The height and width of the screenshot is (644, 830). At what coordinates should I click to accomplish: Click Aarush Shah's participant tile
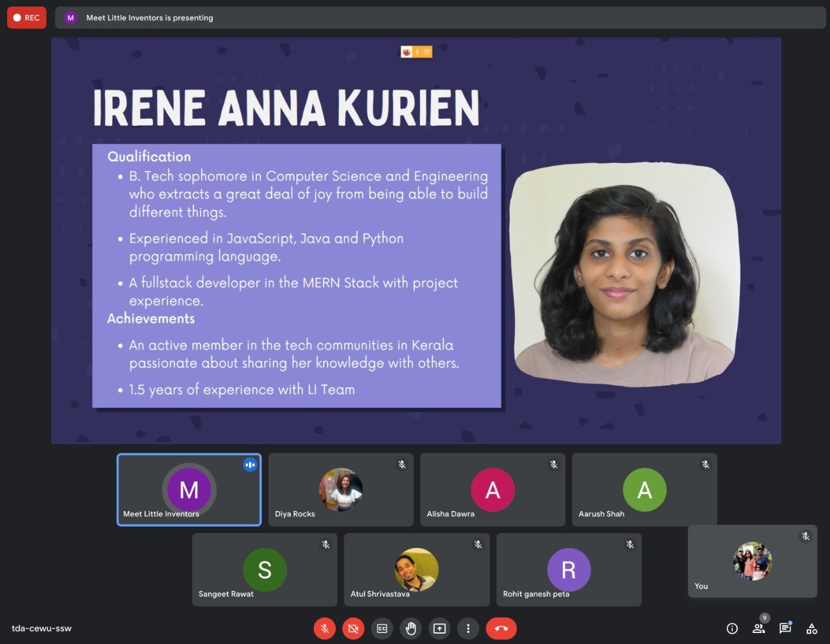coord(644,490)
